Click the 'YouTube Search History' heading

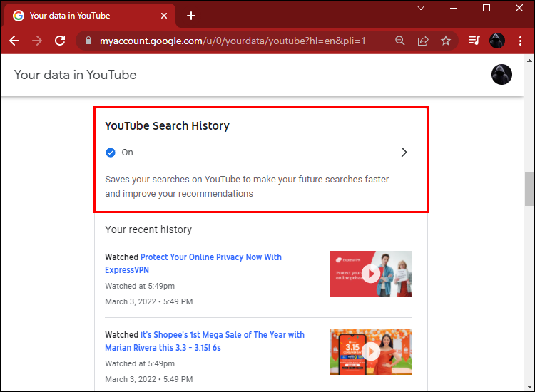coord(167,125)
